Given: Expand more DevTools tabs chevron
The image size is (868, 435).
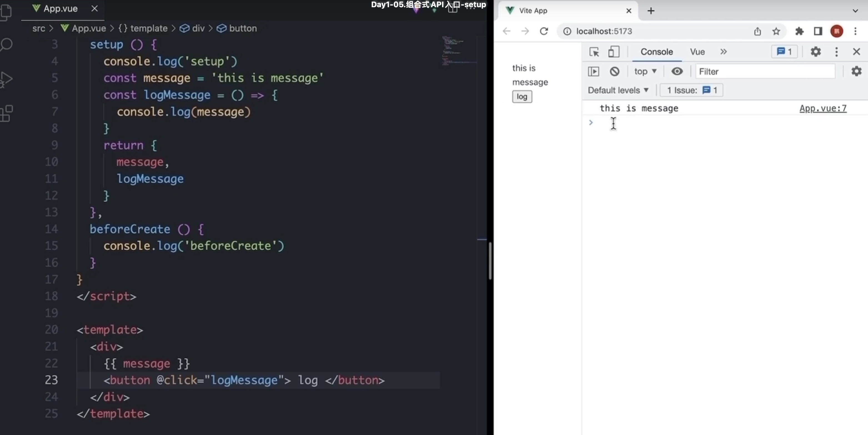Looking at the screenshot, I should 723,52.
